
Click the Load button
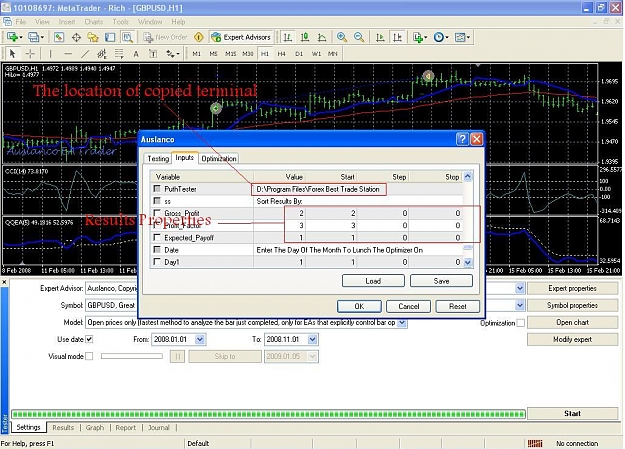click(373, 281)
